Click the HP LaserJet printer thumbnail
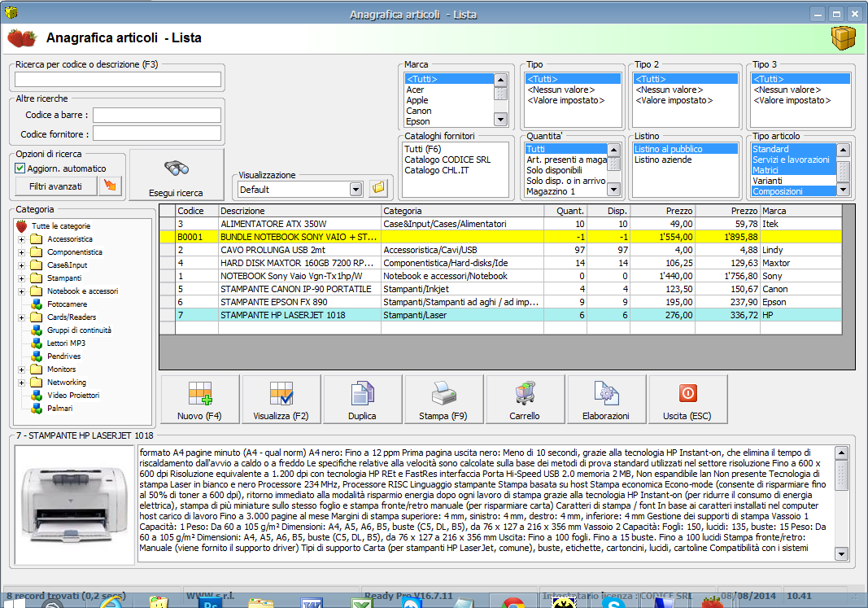Screen dimensions: 868x608 [x=74, y=505]
